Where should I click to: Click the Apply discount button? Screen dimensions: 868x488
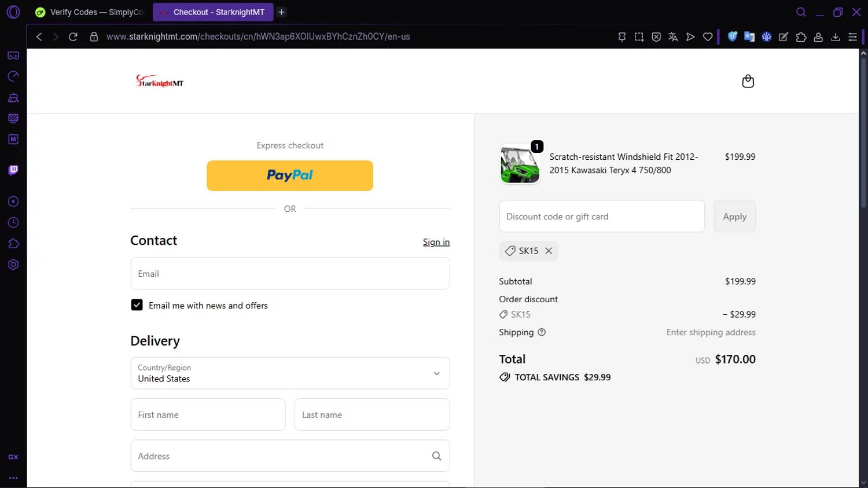[x=734, y=217]
